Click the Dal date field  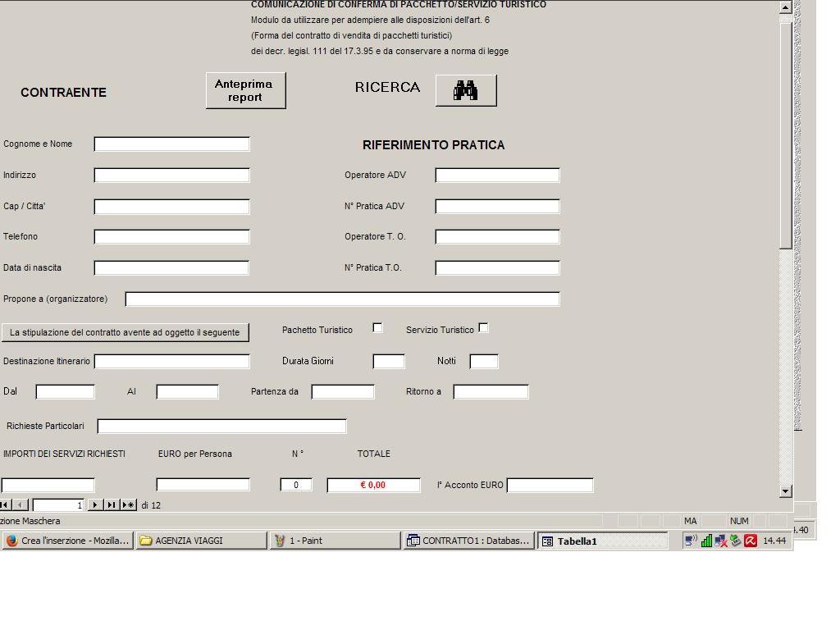(66, 392)
